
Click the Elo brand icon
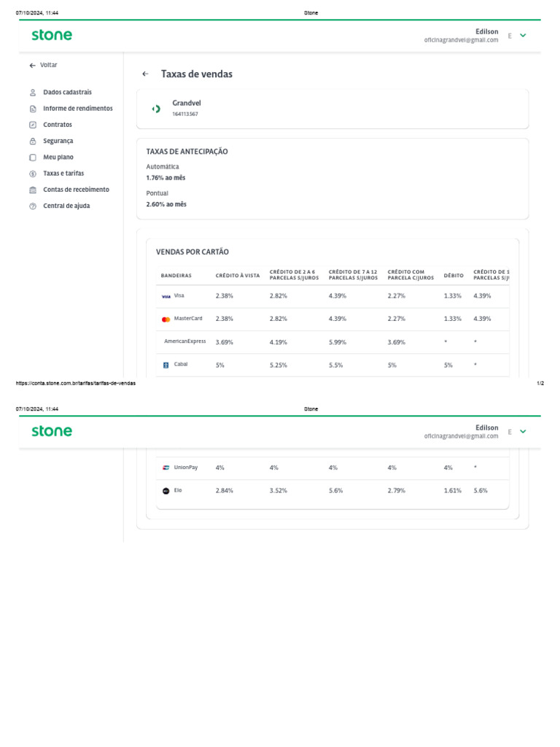166,491
